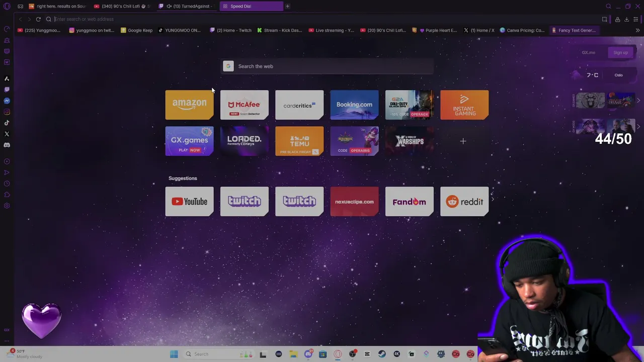Open Messenger in the sidebar
644x362 pixels.
pos(7,101)
